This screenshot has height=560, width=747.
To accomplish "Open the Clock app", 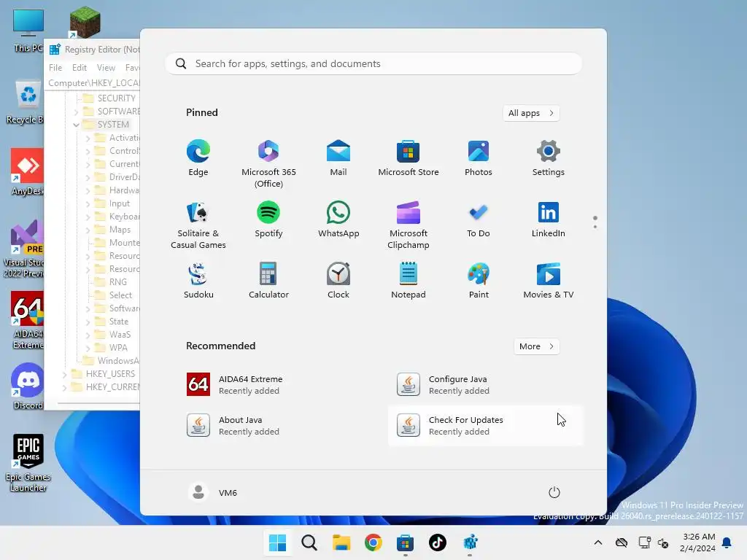I will tap(338, 281).
